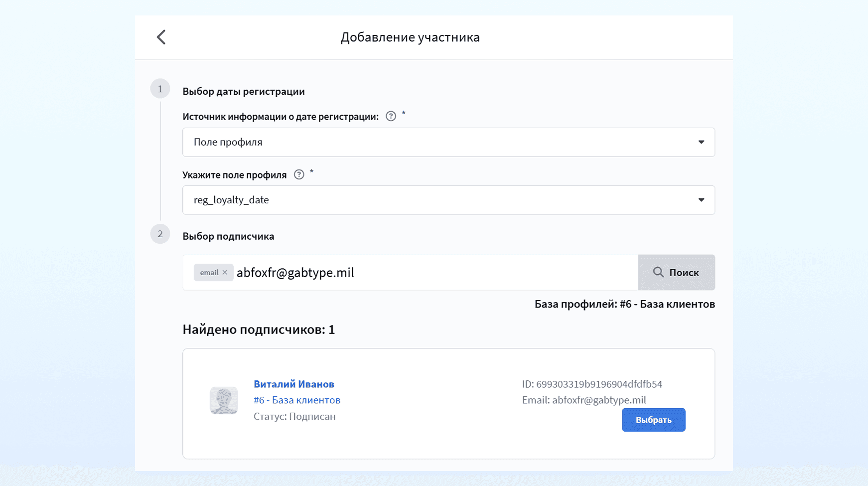Image resolution: width=868 pixels, height=486 pixels.
Task: Go back using the left arrow icon
Action: [x=161, y=37]
